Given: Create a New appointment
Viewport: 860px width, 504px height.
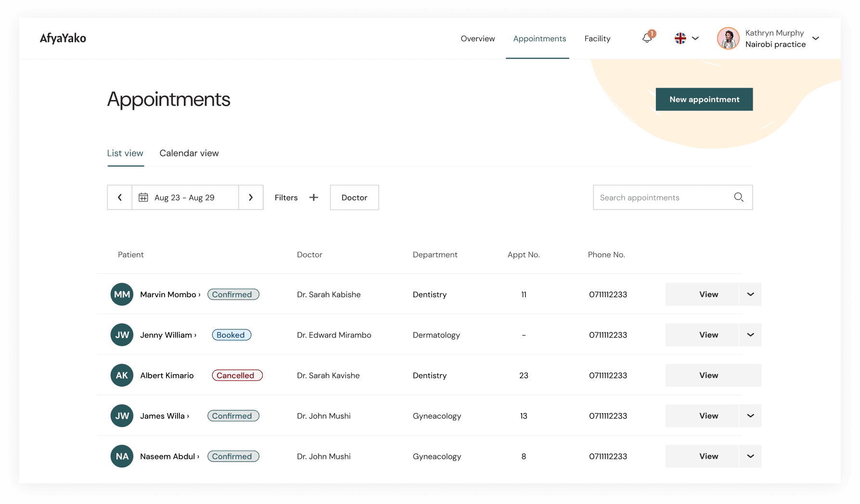Looking at the screenshot, I should click(704, 99).
